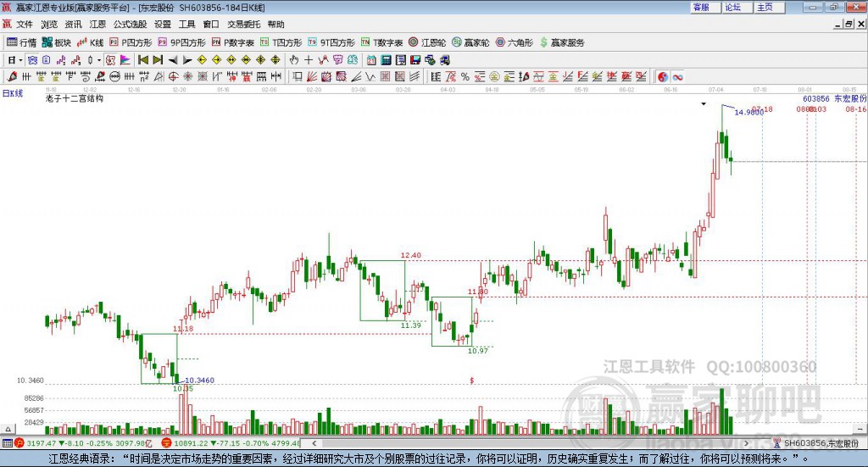Open the 公式选股 menu
Image resolution: width=868 pixels, height=467 pixels.
tap(130, 25)
